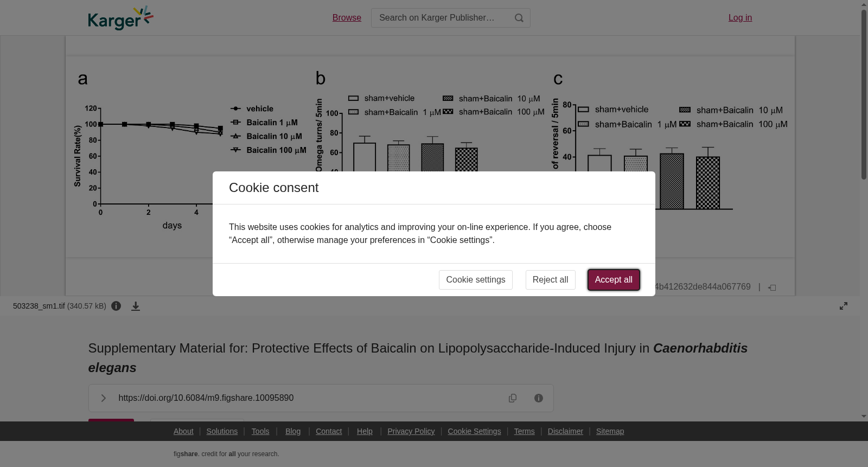Show DOI information icon
868x467 pixels.
(x=539, y=398)
